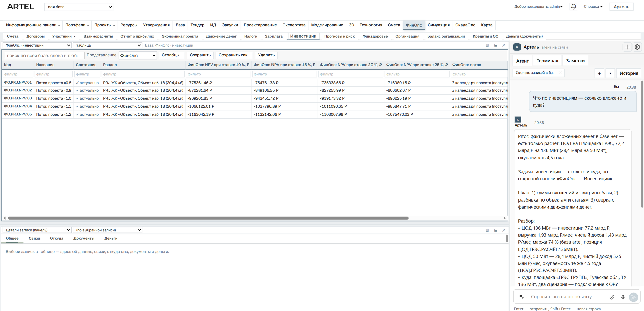
Task: Click the 'Столбцы...' button
Action: pyautogui.click(x=172, y=55)
